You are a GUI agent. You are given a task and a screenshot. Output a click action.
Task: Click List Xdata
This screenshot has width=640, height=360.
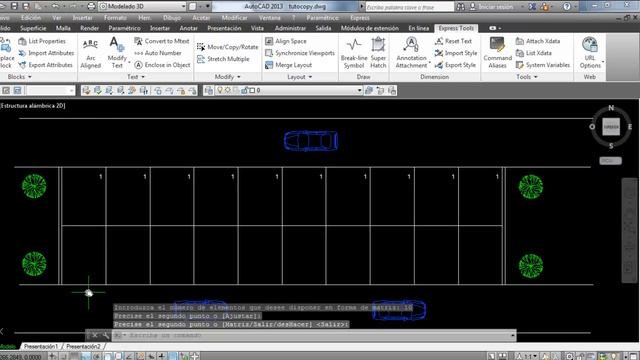533,53
